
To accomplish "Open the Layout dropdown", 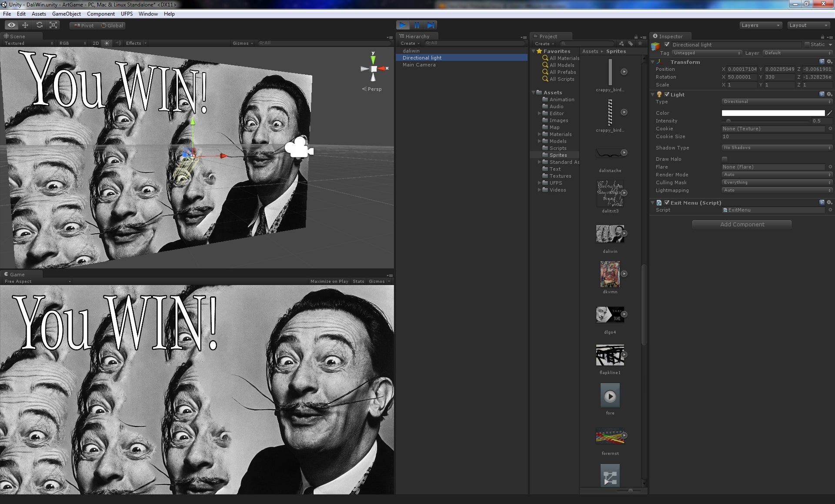I will (x=809, y=25).
